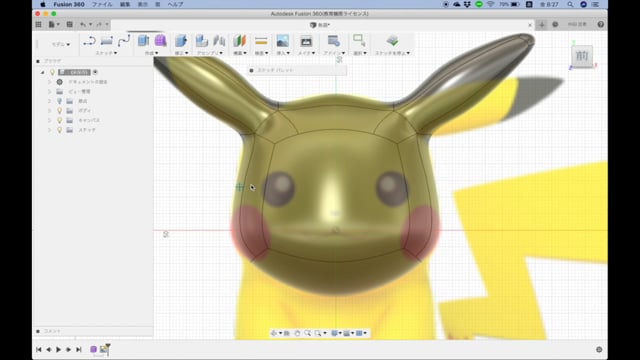Open the data panel grid icon
640x360 pixels.
(x=38, y=24)
